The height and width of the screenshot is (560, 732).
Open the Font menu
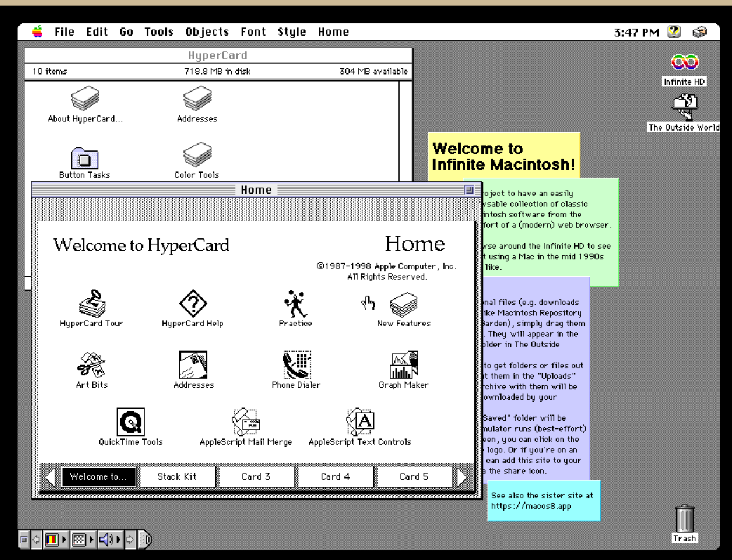click(x=254, y=32)
